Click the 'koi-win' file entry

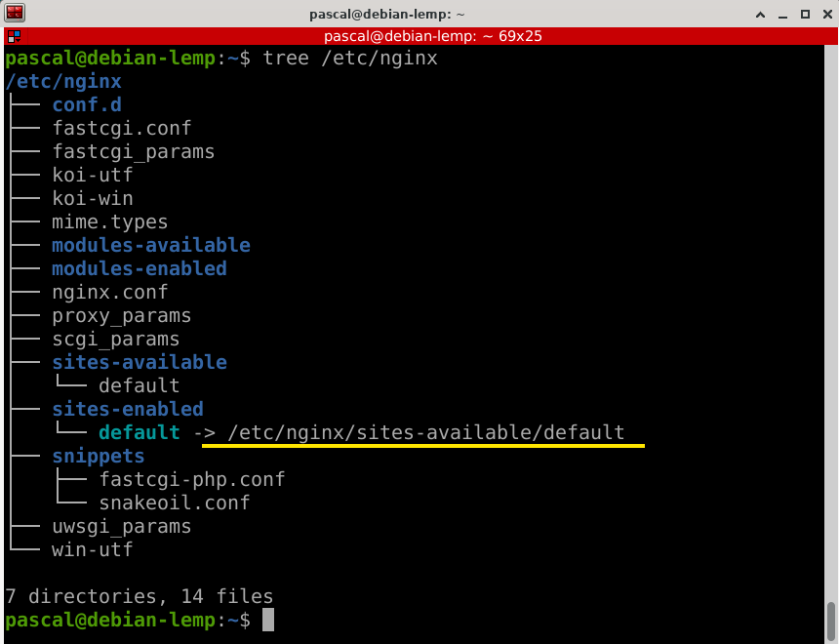coord(93,199)
